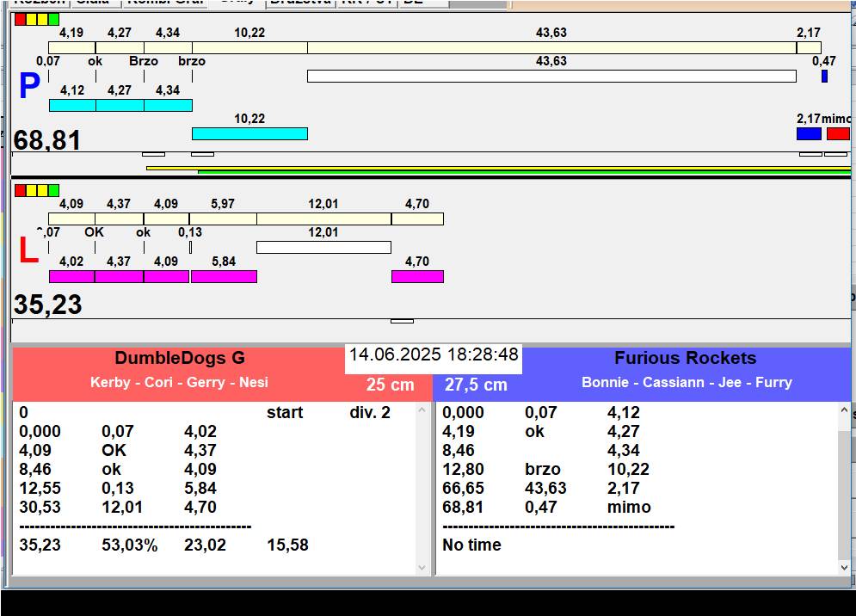Click the white 43,63 bar in lane P
The height and width of the screenshot is (616, 856).
[551, 76]
